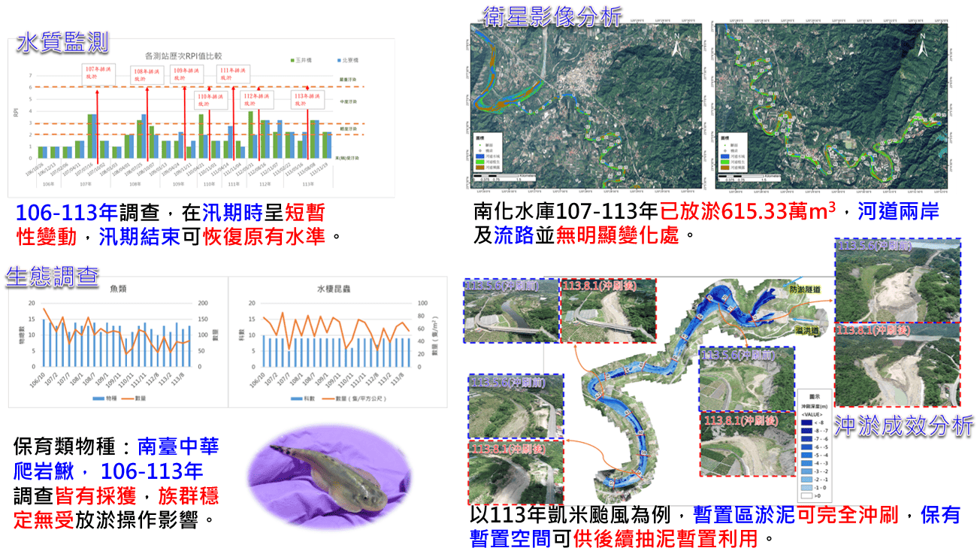Select the 魚類 chart title
Image resolution: width=980 pixels, height=548 pixels.
118,289
